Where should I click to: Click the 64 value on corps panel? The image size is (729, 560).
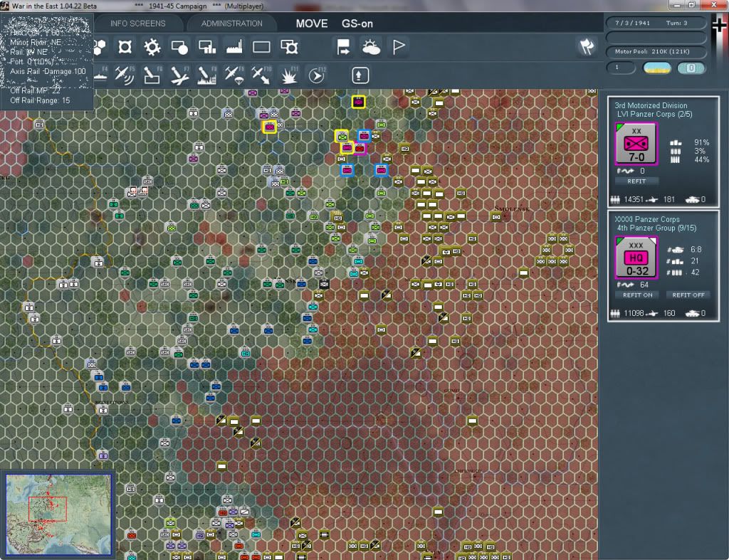click(644, 285)
